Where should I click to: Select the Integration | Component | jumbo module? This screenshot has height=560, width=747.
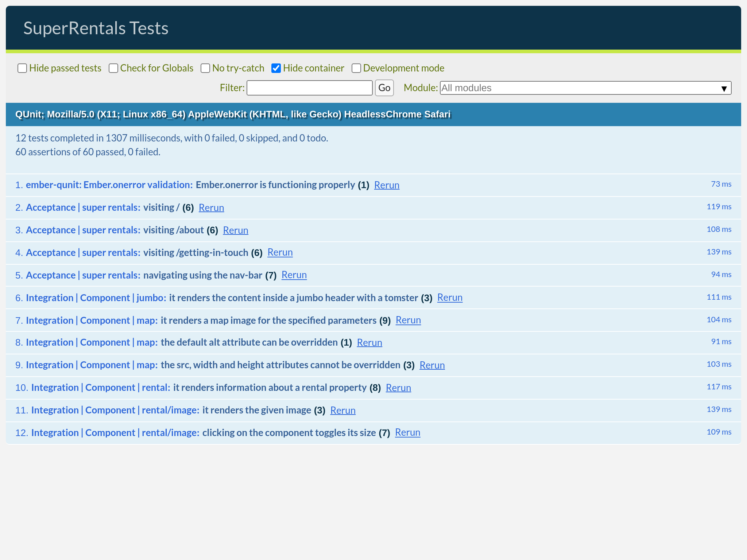pyautogui.click(x=96, y=297)
